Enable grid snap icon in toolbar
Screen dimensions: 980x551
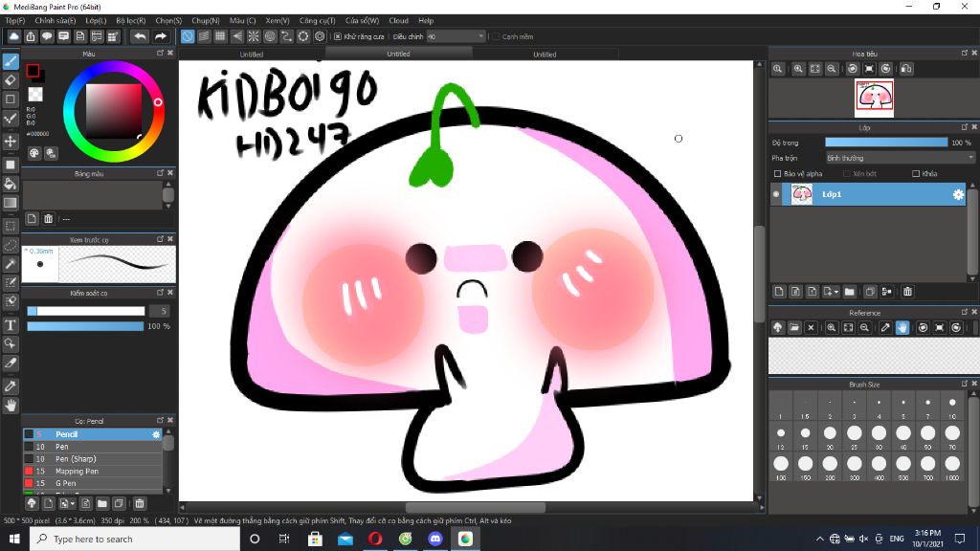coord(220,36)
